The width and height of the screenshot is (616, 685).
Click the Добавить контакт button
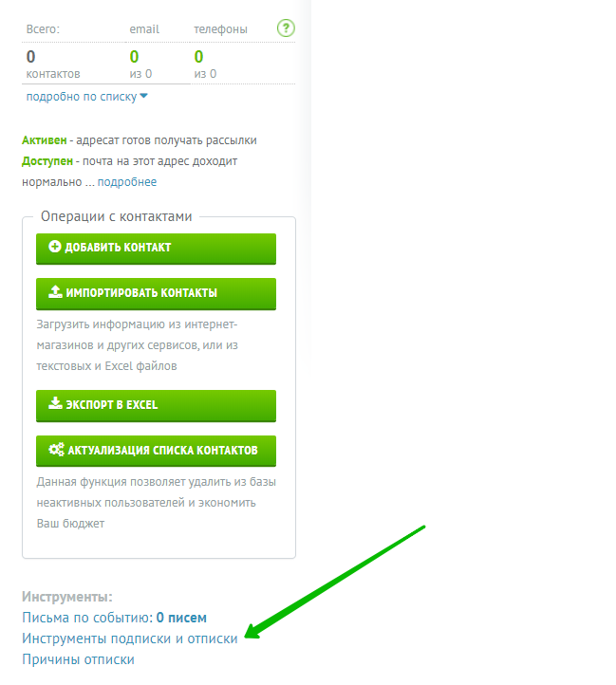156,249
